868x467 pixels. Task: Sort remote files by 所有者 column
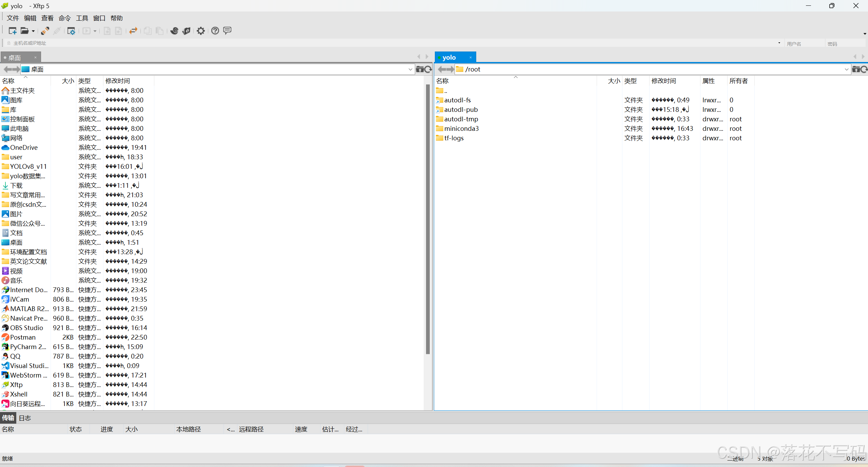coord(741,81)
